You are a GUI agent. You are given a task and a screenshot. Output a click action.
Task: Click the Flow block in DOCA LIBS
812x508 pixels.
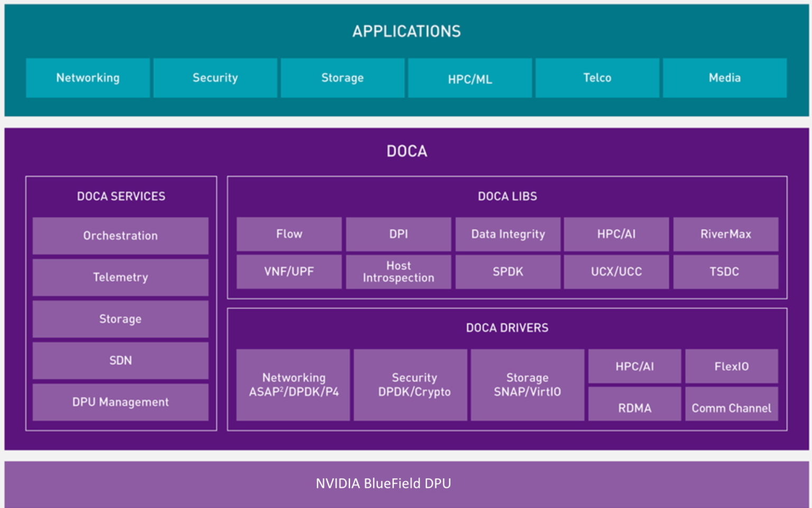(289, 234)
